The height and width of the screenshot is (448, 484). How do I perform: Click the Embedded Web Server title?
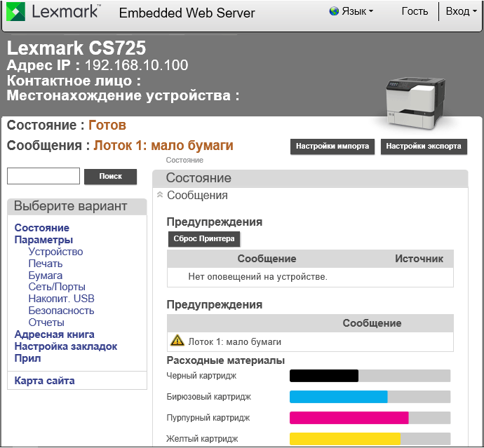187,13
